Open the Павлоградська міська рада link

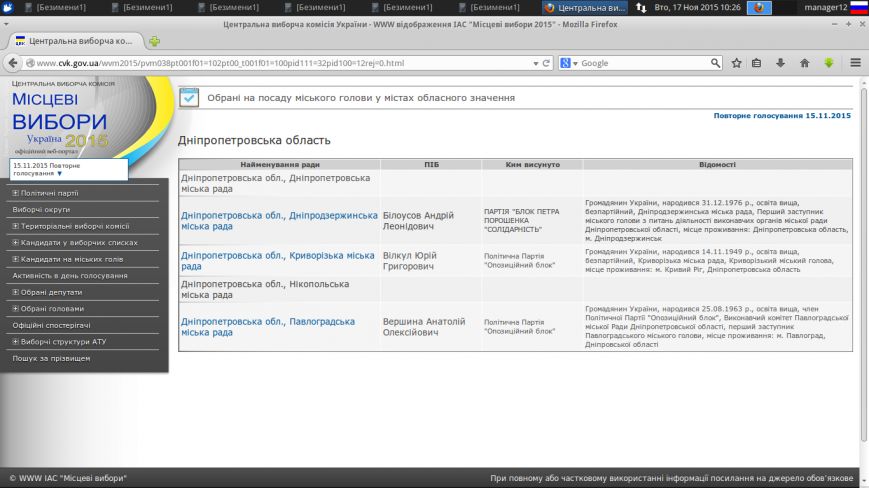point(268,327)
